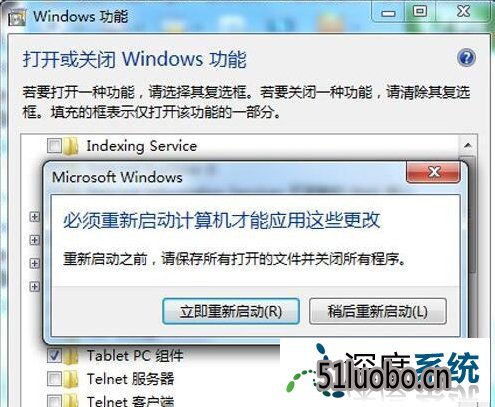Maximize the Windows 功能 window

pyautogui.click(x=420, y=12)
